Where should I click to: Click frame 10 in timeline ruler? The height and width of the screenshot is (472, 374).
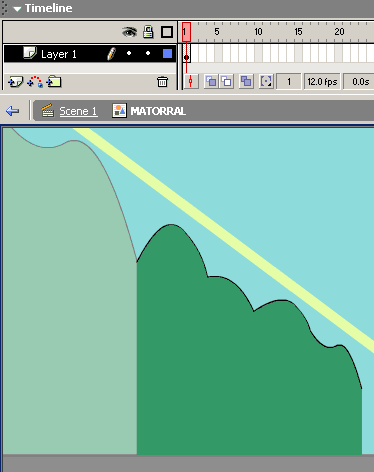pyautogui.click(x=258, y=32)
